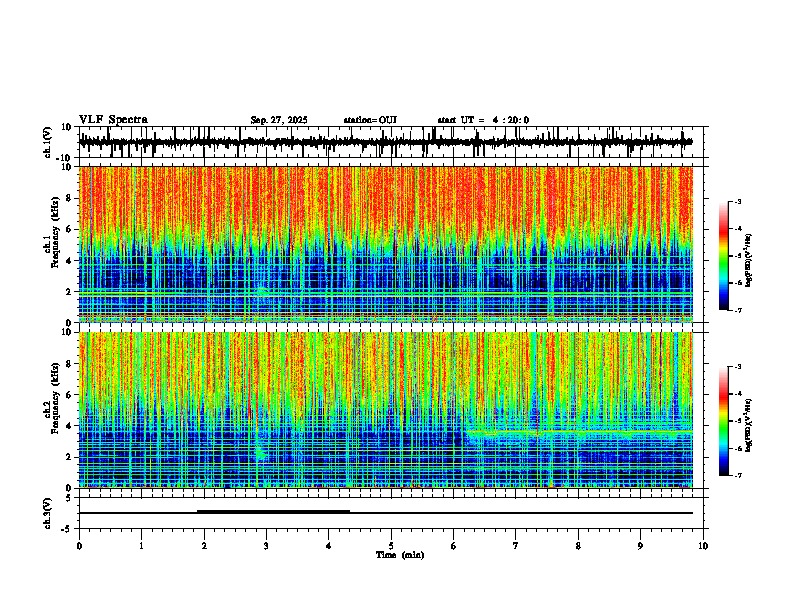Click the "8" kHz tick on ch.1 spectrogram axis
The width and height of the screenshot is (792, 612).
pos(70,198)
